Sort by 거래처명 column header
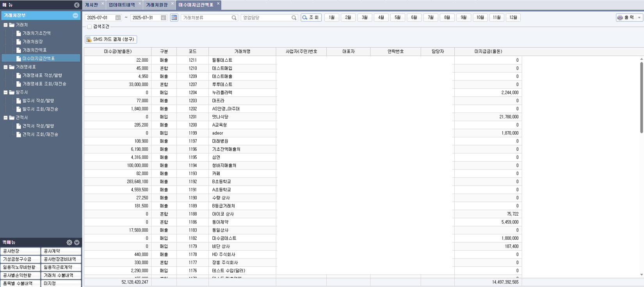Screen dimensions: 644x287 click(x=242, y=52)
